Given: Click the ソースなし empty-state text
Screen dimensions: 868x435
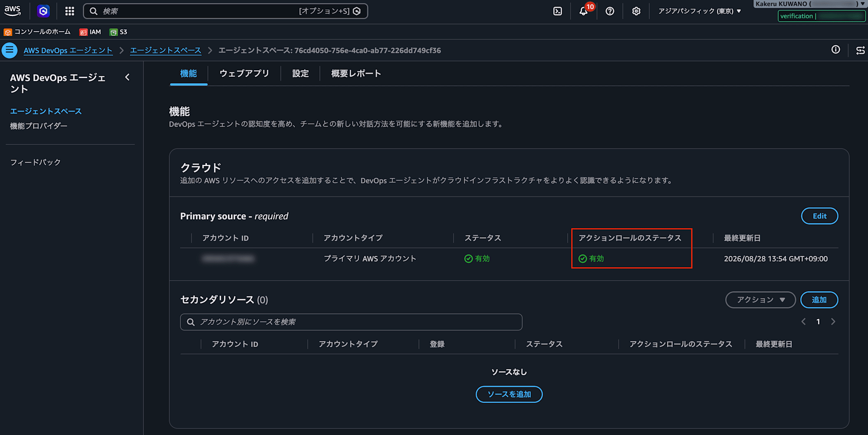Looking at the screenshot, I should 509,372.
